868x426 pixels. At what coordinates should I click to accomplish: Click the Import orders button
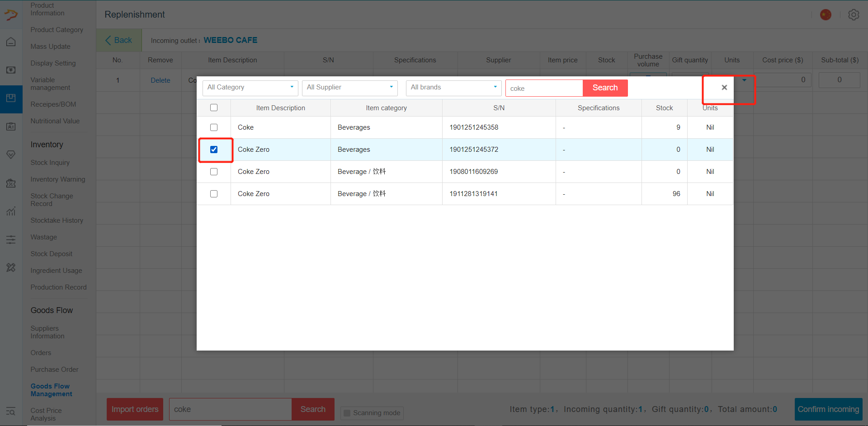[x=135, y=409]
